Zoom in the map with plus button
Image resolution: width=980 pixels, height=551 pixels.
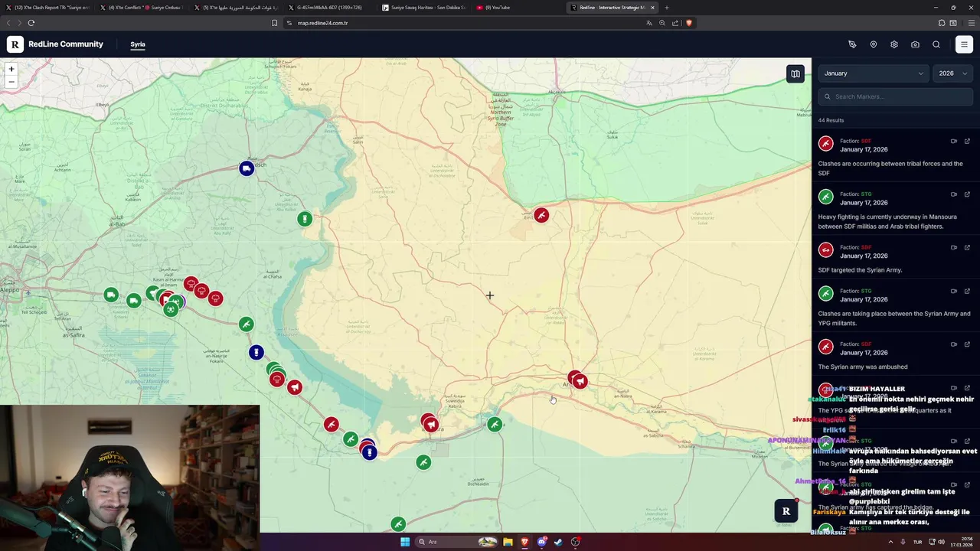click(11, 69)
